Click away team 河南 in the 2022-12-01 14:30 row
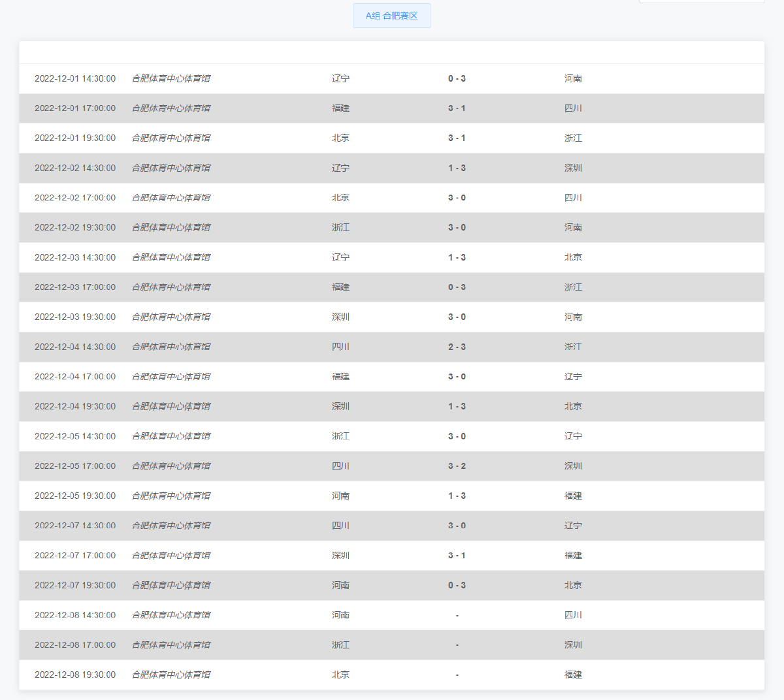Screen dimensions: 784x700 pyautogui.click(x=573, y=78)
